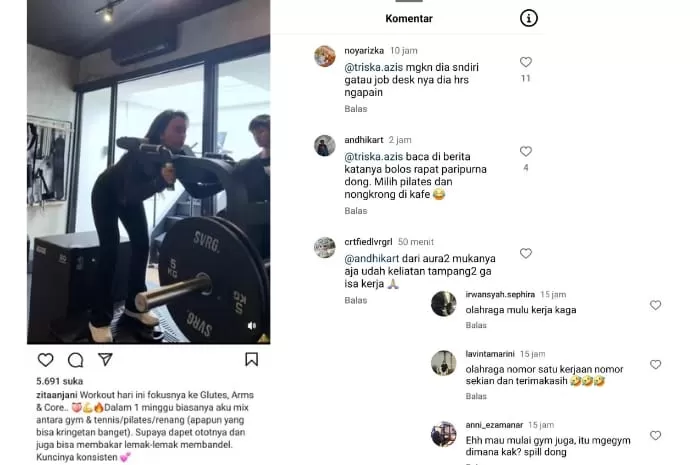Screen dimensions: 700x465
Task: Open the @andhikart mention link
Action: [371, 258]
